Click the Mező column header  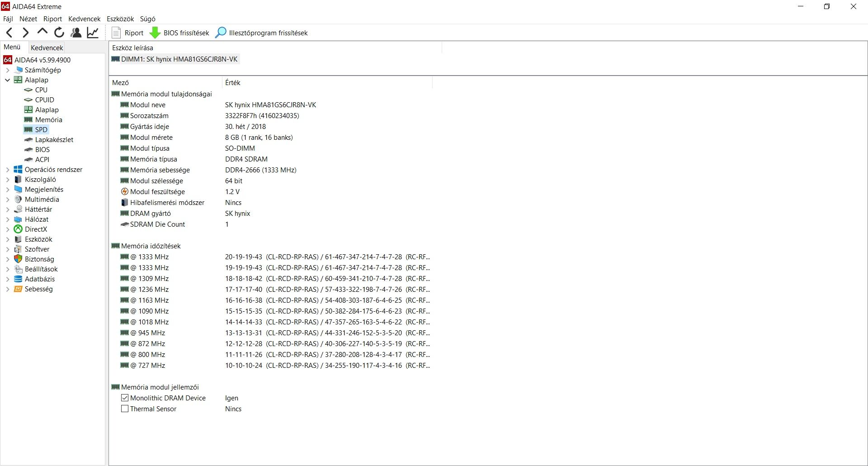point(165,83)
